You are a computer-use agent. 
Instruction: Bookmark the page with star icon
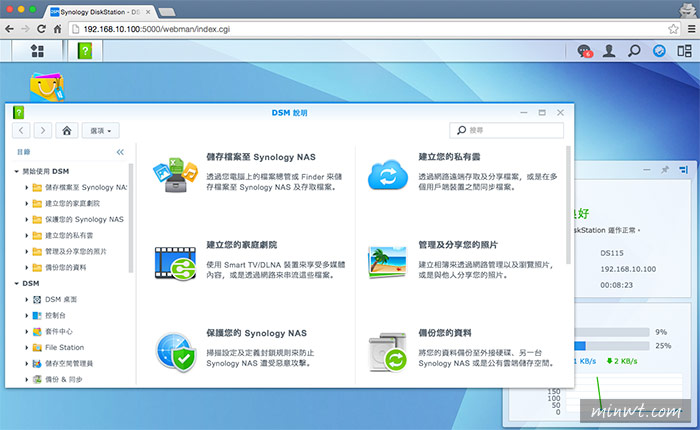(673, 29)
